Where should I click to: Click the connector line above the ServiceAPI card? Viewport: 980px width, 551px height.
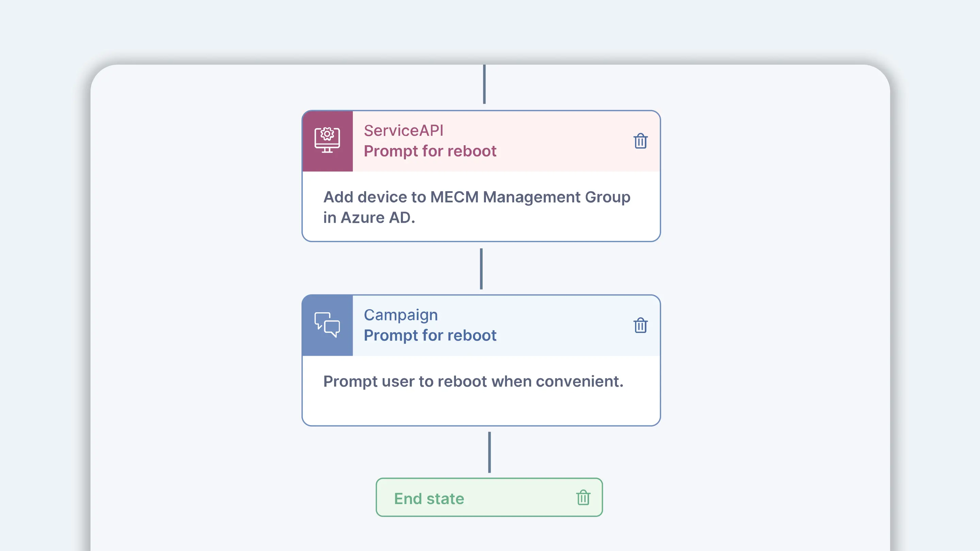[x=484, y=84]
